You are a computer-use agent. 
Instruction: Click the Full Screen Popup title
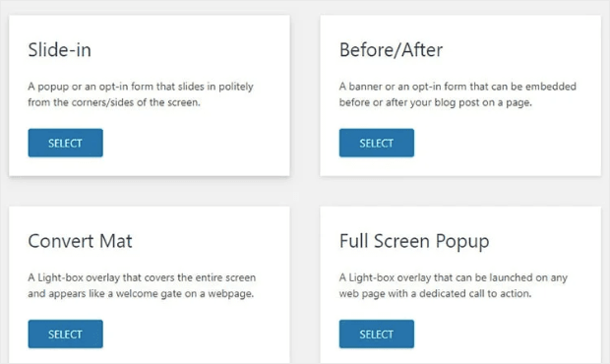[x=414, y=242]
